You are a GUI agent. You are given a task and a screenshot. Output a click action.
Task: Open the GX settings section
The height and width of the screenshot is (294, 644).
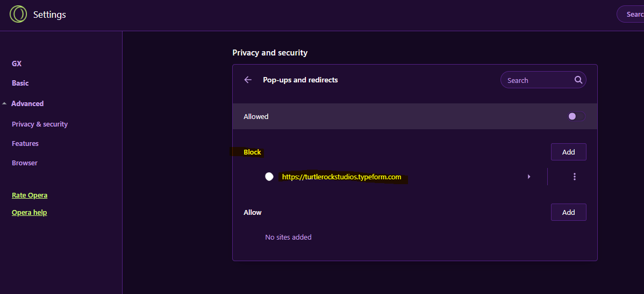[x=17, y=64]
